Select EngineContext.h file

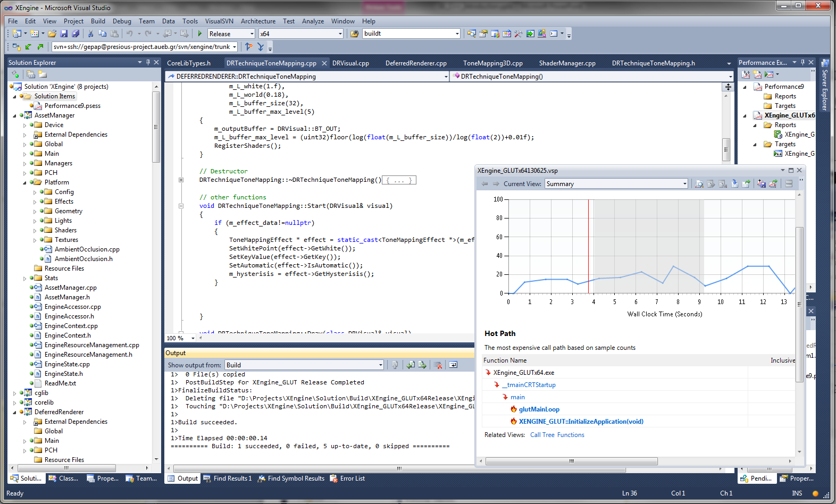coord(68,335)
